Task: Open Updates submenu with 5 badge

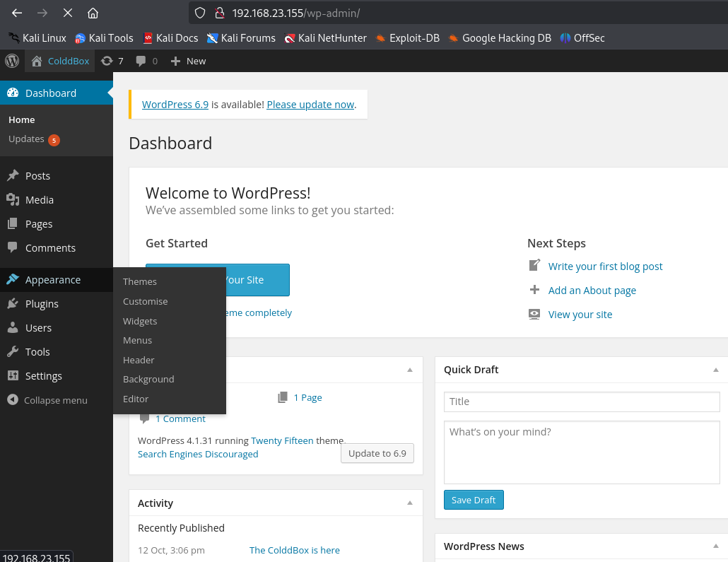Action: (34, 139)
